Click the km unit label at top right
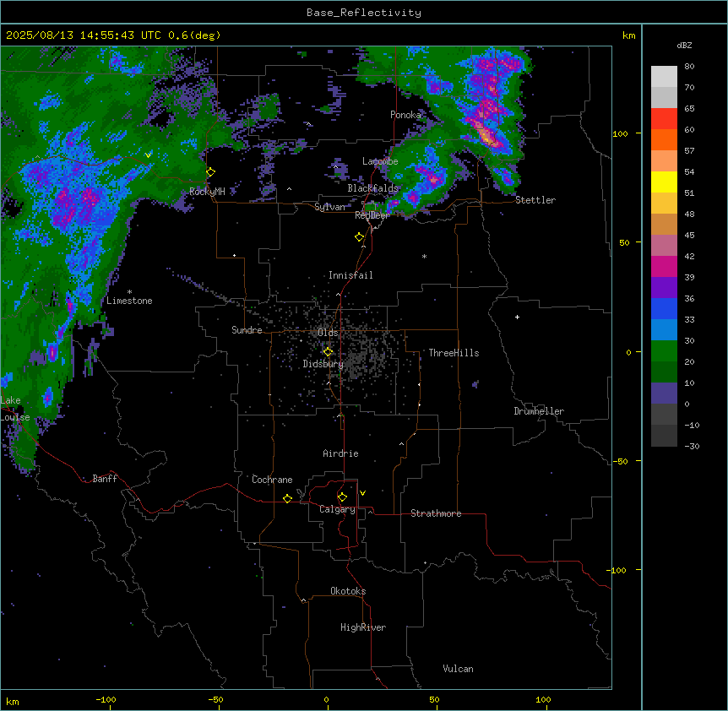 point(628,35)
